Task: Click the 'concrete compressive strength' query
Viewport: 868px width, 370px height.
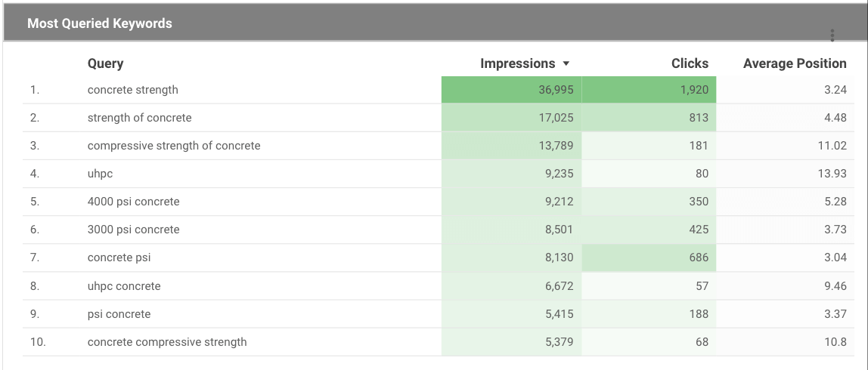Action: coord(167,342)
